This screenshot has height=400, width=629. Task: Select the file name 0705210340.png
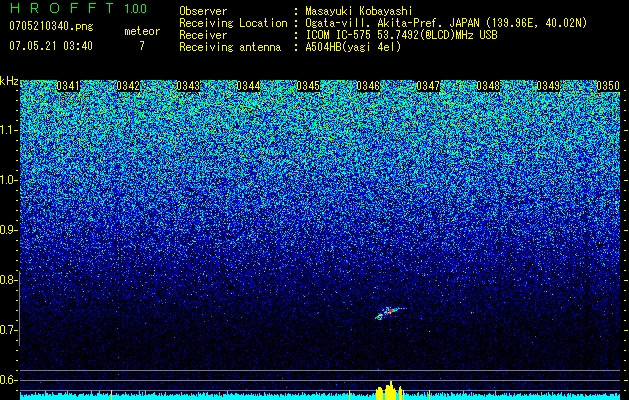(x=51, y=26)
